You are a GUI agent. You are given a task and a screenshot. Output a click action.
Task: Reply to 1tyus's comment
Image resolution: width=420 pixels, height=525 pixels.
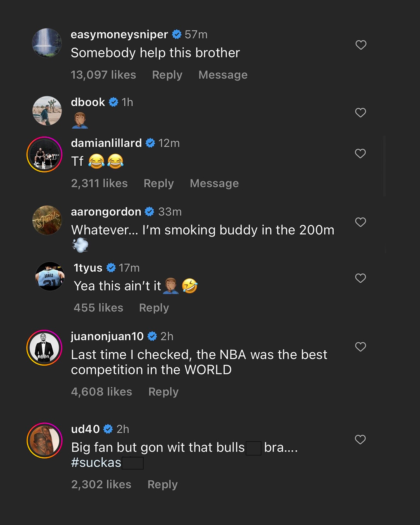tap(154, 308)
